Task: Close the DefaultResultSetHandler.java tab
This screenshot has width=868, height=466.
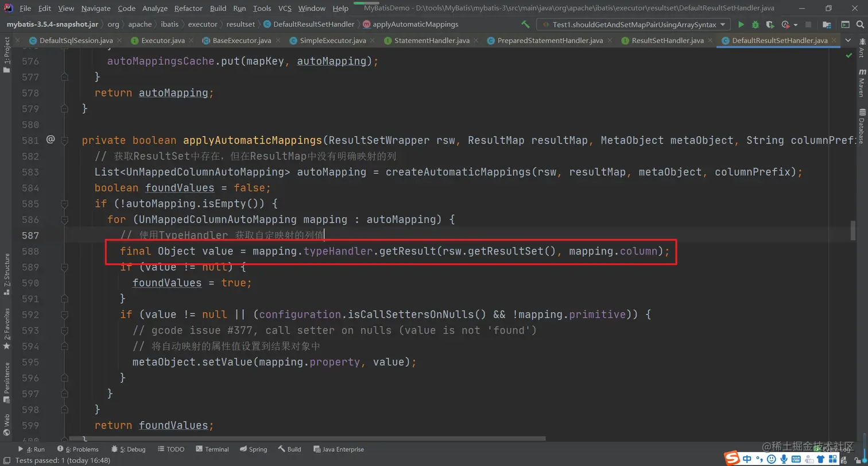Action: (x=834, y=41)
